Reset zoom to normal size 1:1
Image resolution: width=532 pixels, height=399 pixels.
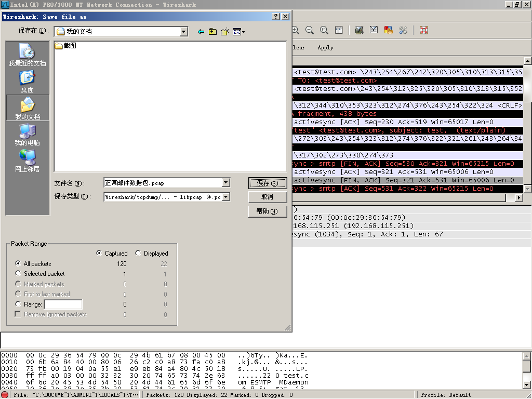click(x=324, y=30)
